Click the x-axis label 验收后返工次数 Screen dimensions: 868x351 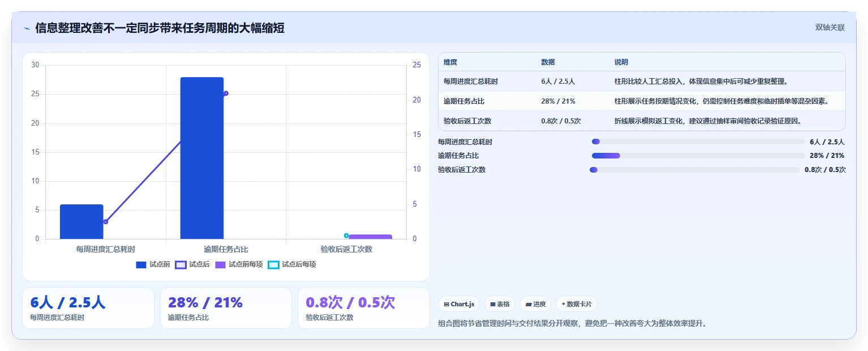[346, 249]
